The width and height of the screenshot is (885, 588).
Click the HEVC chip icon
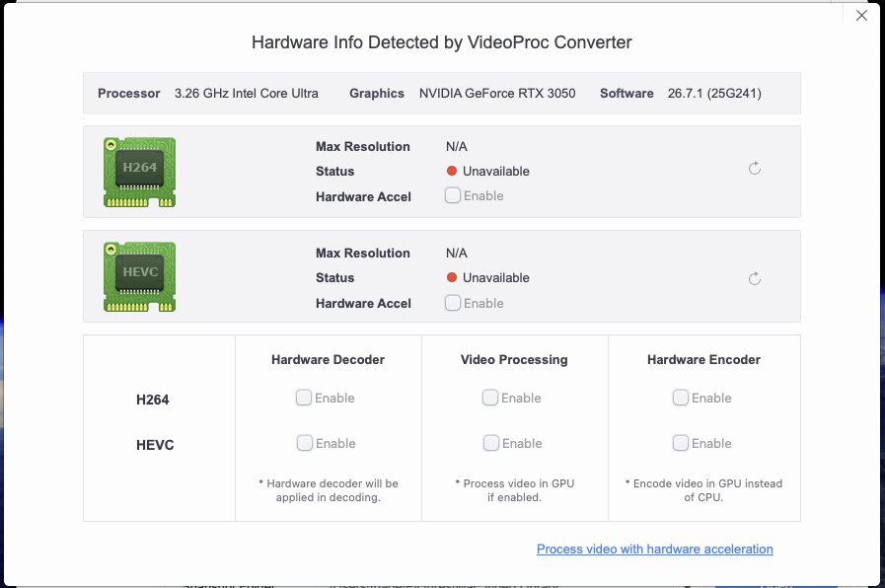[139, 277]
